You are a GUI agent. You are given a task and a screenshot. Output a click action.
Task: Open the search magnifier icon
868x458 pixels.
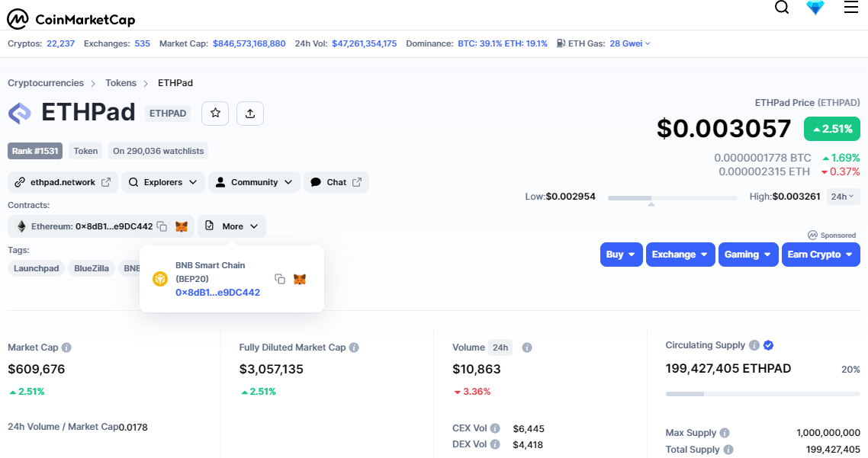coord(782,7)
